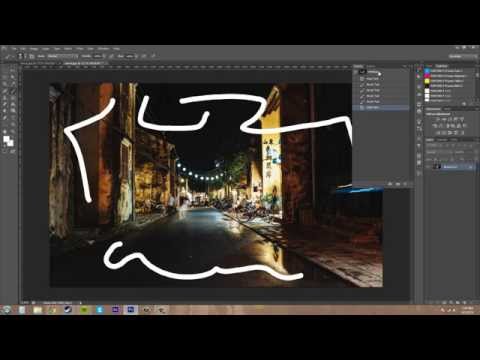The width and height of the screenshot is (480, 360).
Task: Open the Image menu
Action: click(34, 49)
